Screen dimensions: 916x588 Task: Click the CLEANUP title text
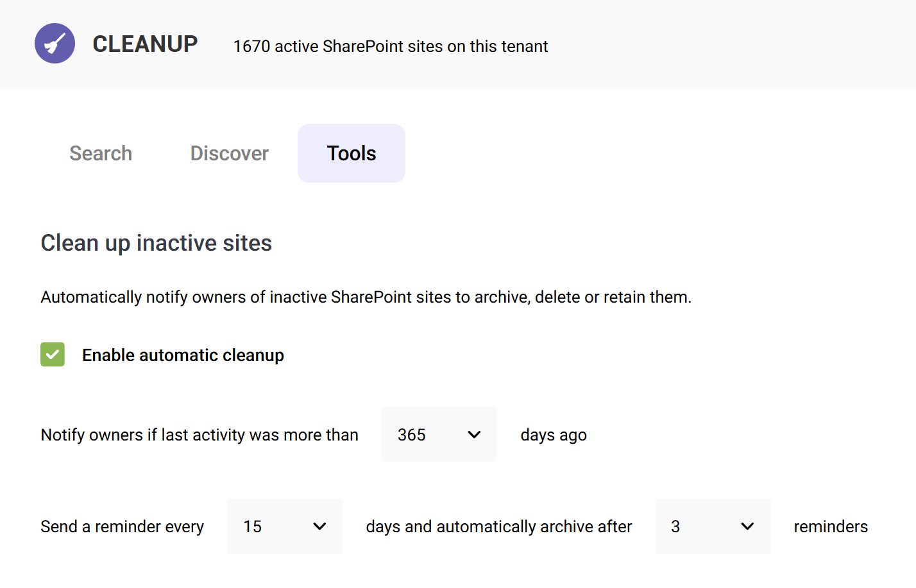145,44
